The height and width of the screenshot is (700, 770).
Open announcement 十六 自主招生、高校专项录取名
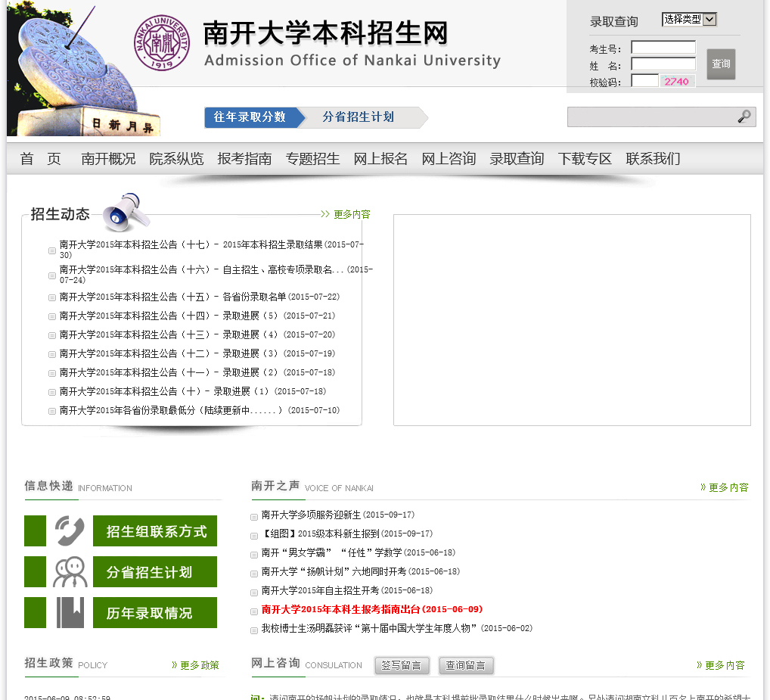coord(216,274)
